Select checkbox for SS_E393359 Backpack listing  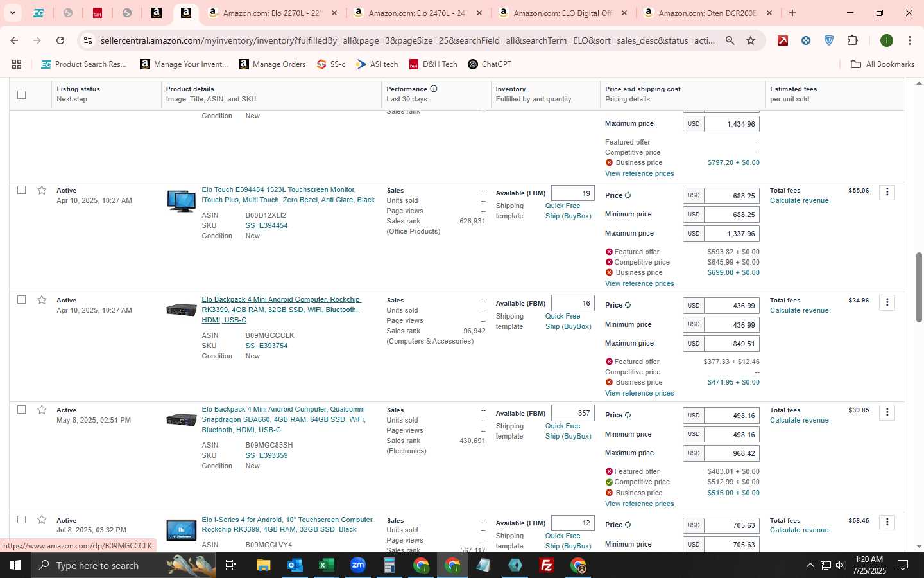coord(21,410)
